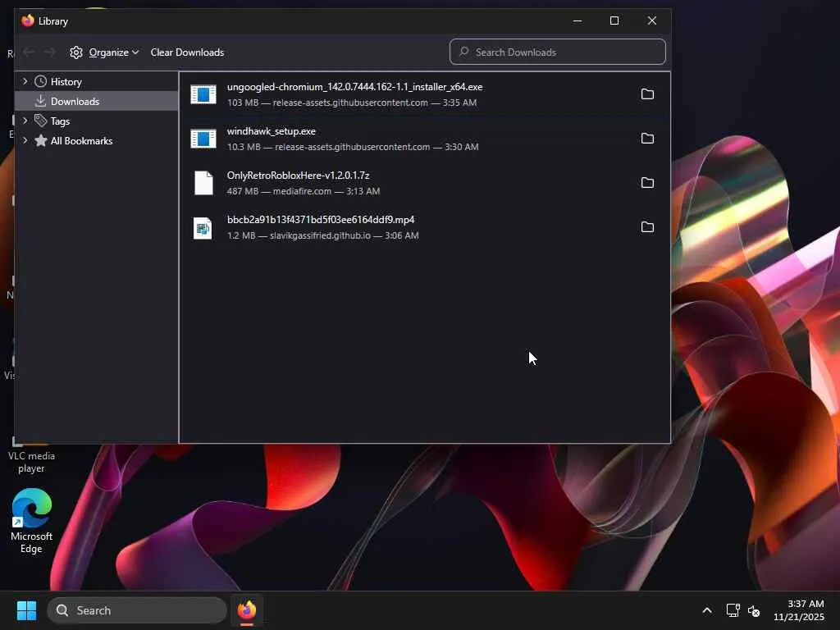
Task: Click the History clock icon in sidebar
Action: 41,81
